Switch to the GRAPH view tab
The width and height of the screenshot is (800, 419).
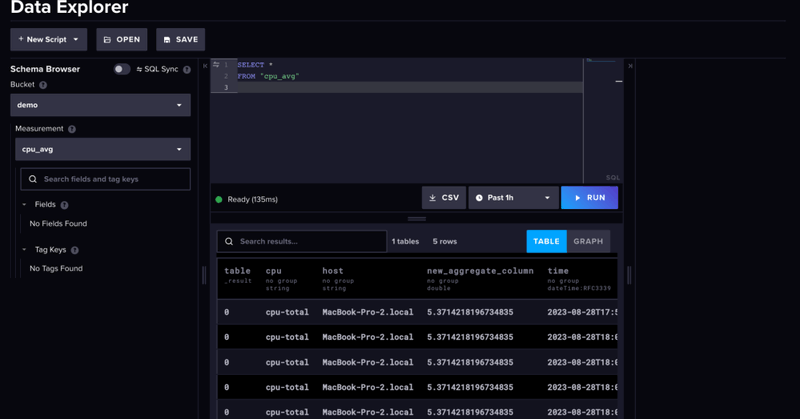coord(588,241)
